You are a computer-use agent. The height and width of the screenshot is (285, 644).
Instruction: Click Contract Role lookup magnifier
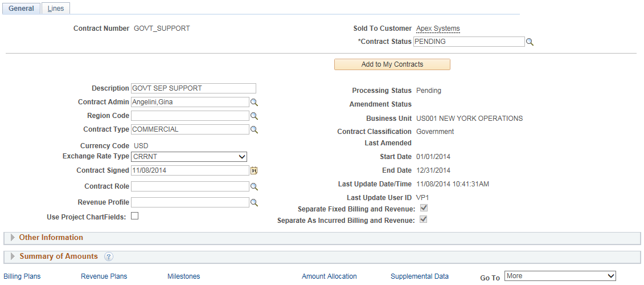coord(255,186)
